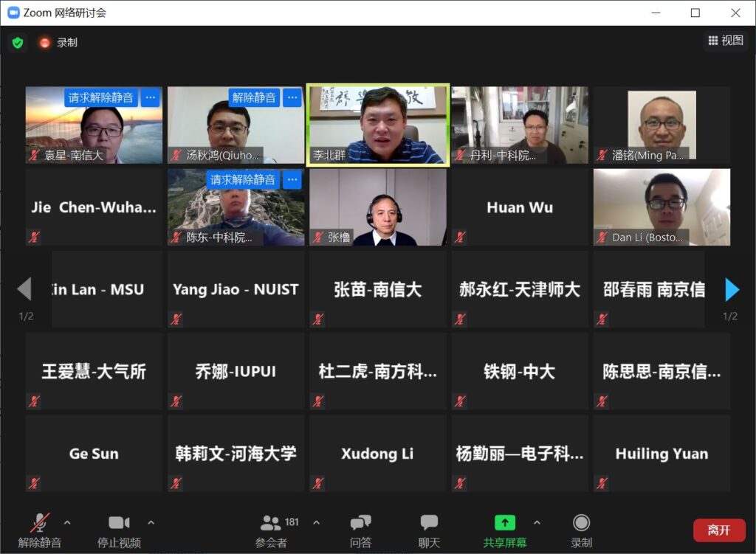
Task: Select participant name Xudong Li
Action: click(x=377, y=454)
